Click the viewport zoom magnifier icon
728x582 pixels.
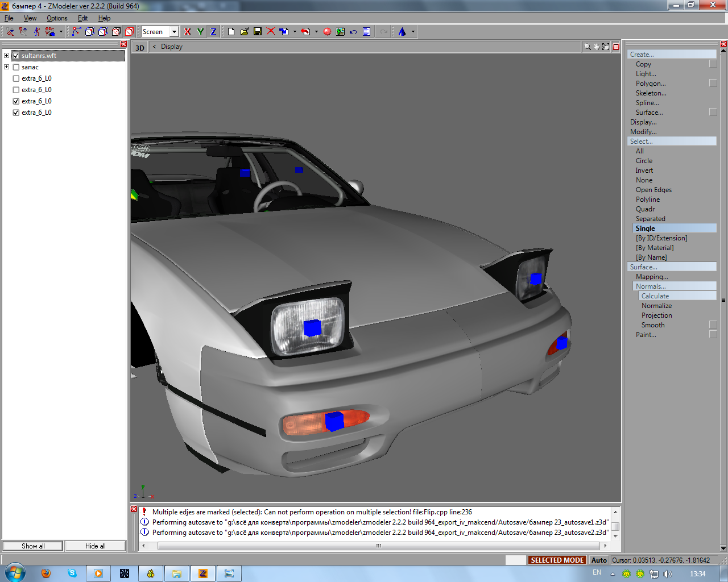tap(587, 47)
